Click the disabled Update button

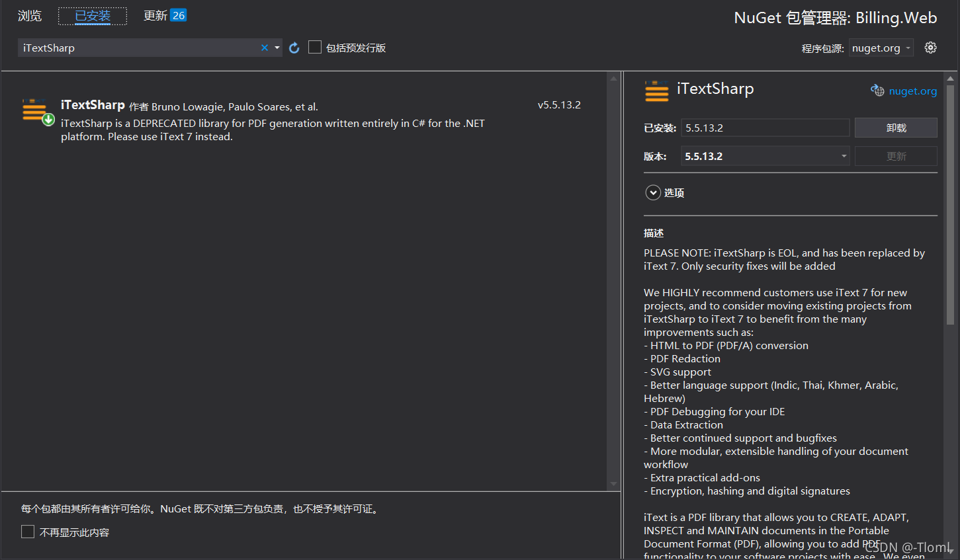[x=896, y=156]
